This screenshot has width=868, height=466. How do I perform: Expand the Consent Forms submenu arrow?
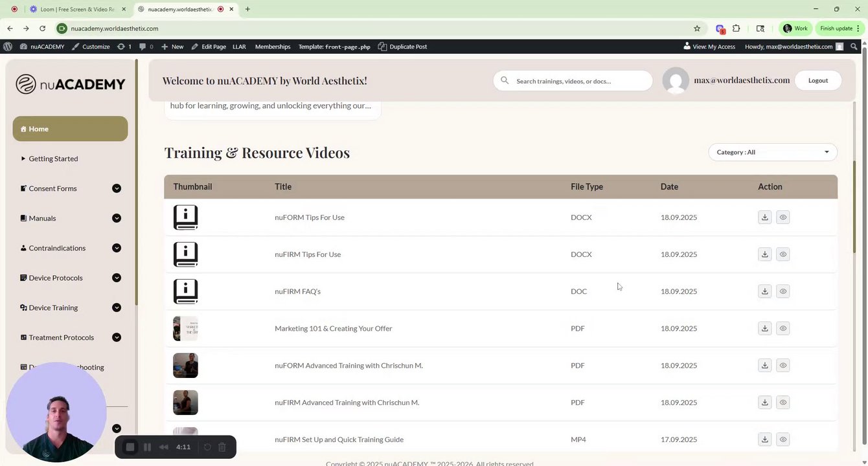[x=117, y=188]
